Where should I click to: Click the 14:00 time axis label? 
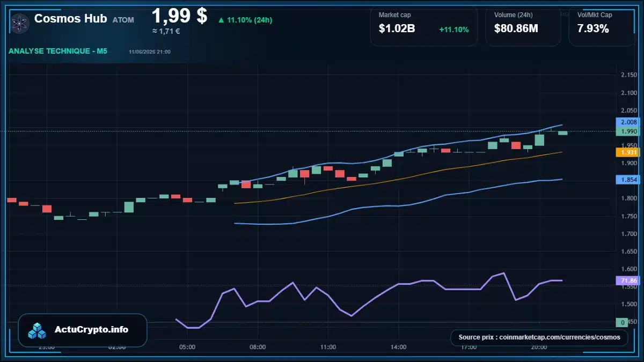point(398,347)
